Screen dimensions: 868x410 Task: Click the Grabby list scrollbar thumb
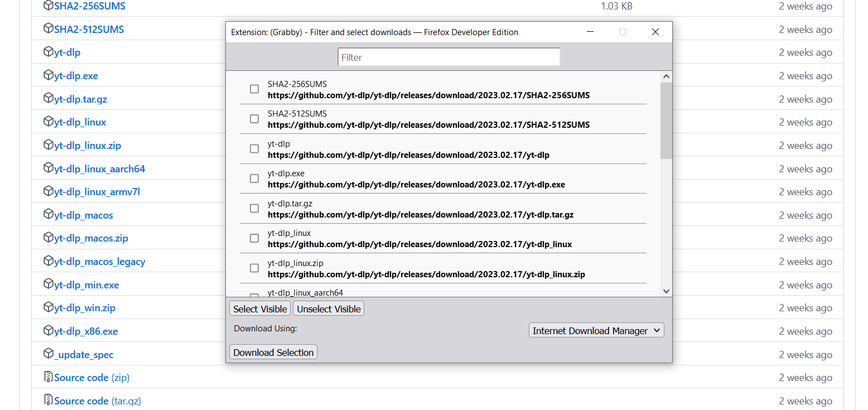point(666,120)
